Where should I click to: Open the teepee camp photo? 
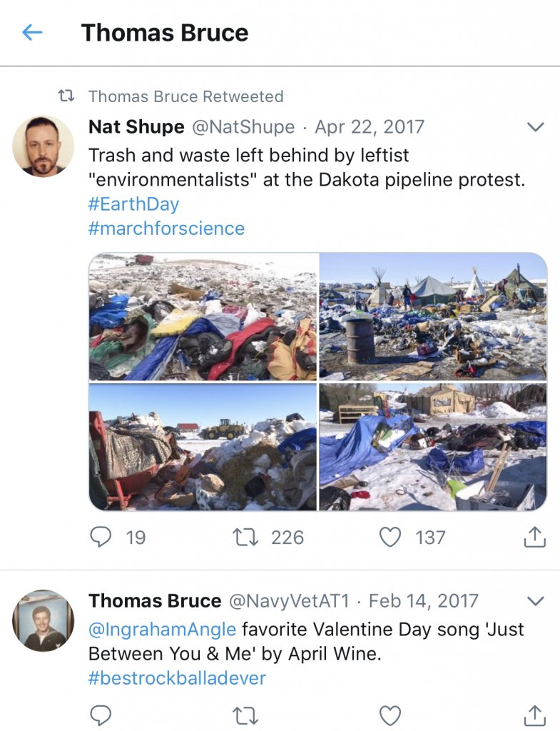coord(433,317)
